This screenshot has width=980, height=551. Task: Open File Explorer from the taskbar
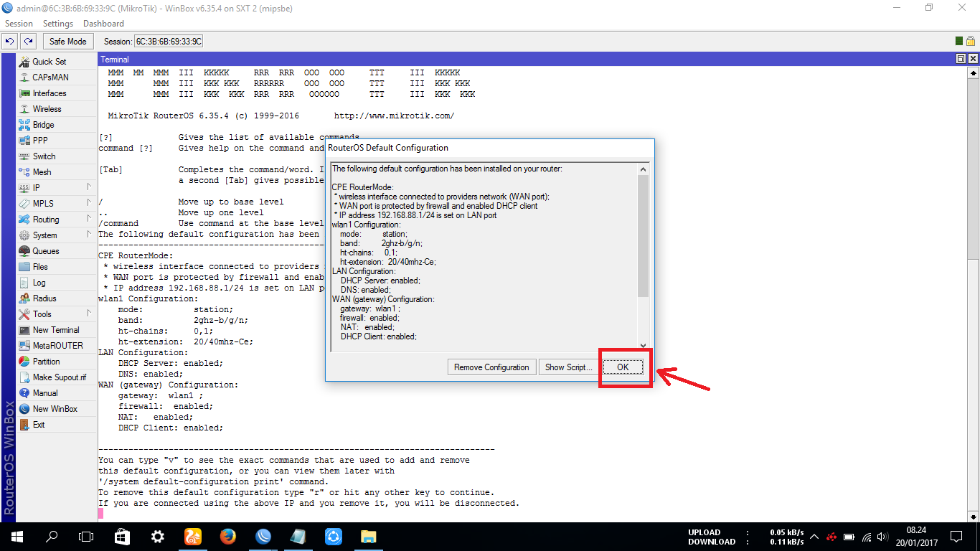coord(369,537)
